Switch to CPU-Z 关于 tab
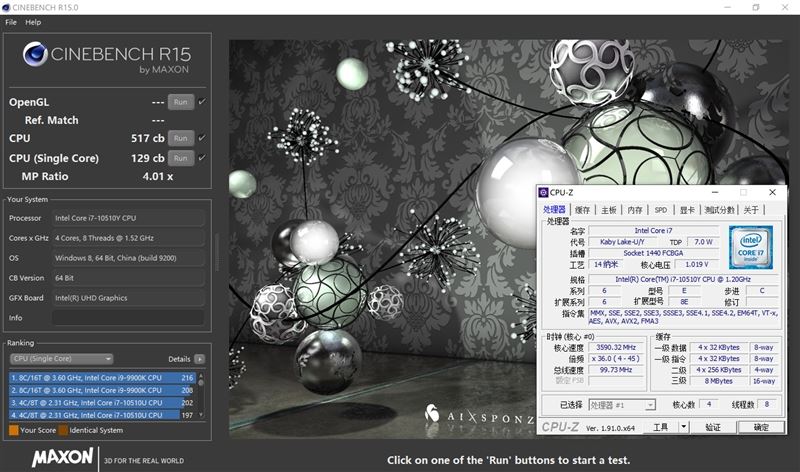The height and width of the screenshot is (472, 800). click(x=751, y=210)
